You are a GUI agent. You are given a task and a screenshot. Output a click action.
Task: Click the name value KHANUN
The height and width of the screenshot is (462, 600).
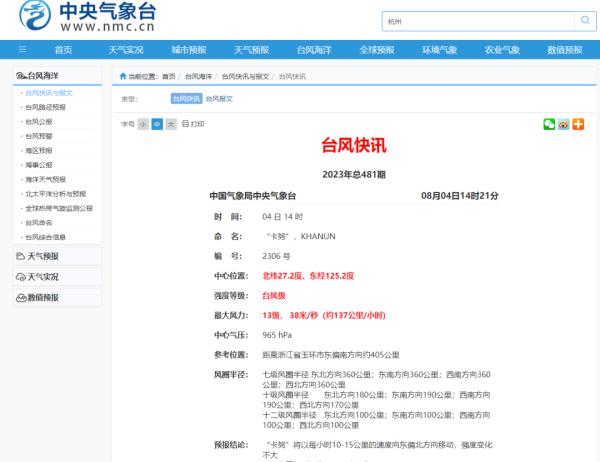318,236
